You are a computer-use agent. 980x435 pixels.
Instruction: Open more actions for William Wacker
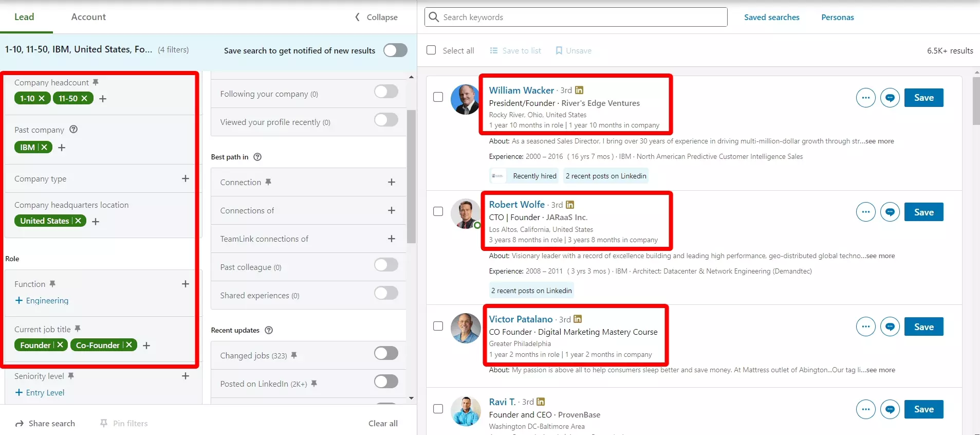pyautogui.click(x=866, y=98)
